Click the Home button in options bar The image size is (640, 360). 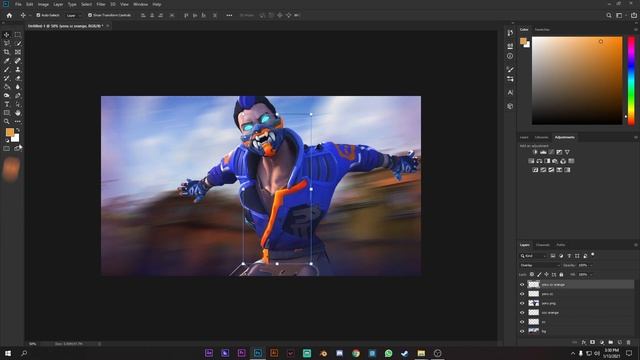(9, 15)
